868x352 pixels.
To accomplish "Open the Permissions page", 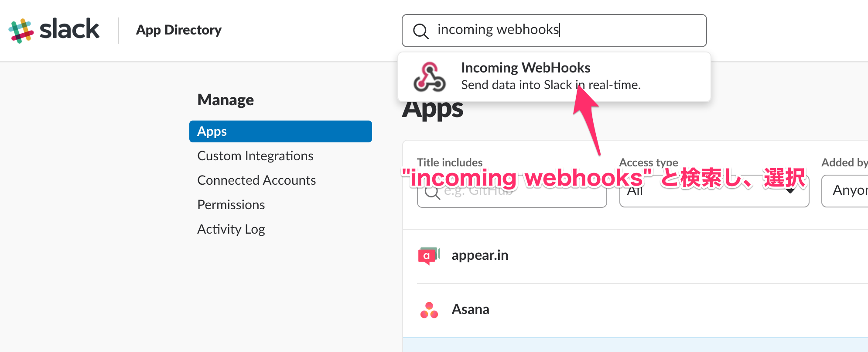I will [x=231, y=205].
